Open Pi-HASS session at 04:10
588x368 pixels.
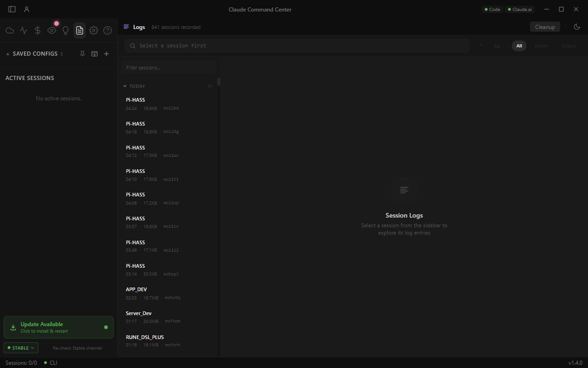[168, 175]
